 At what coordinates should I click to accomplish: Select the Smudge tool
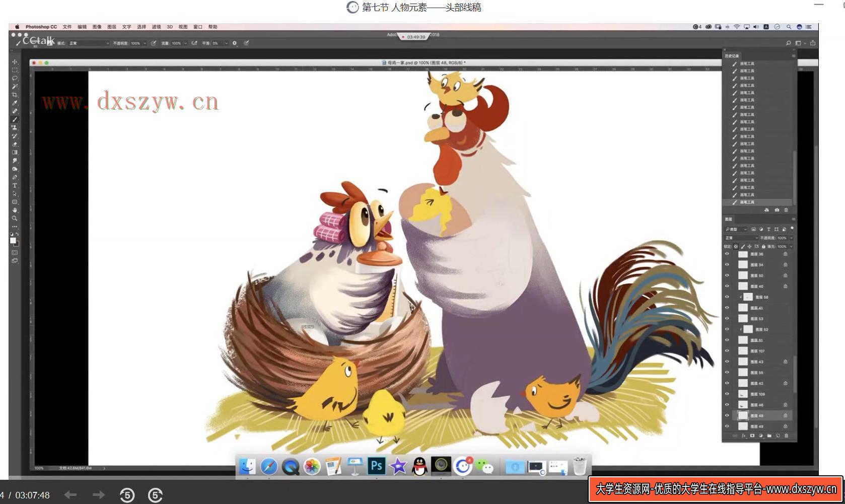click(x=15, y=160)
